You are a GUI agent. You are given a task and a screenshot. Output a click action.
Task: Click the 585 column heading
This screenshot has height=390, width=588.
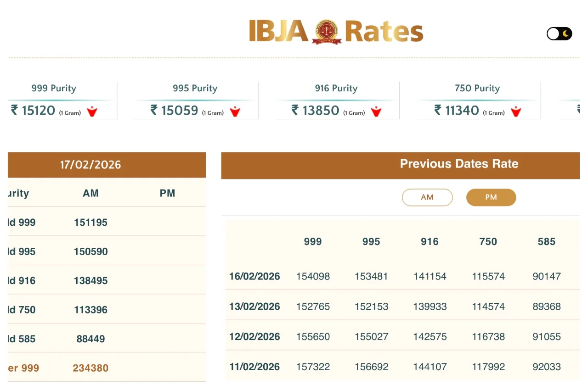coord(547,242)
